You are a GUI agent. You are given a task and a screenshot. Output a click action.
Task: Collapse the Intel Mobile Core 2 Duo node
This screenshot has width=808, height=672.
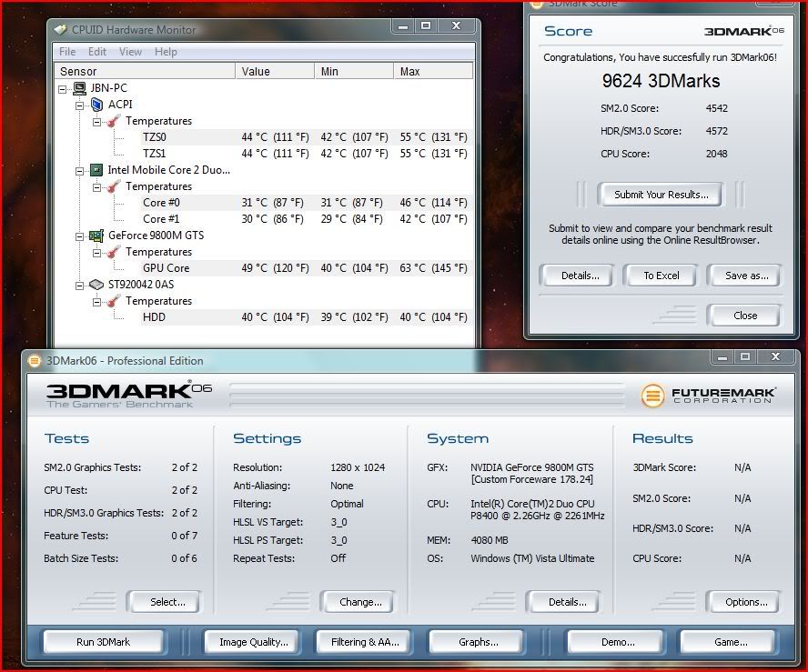point(79,171)
